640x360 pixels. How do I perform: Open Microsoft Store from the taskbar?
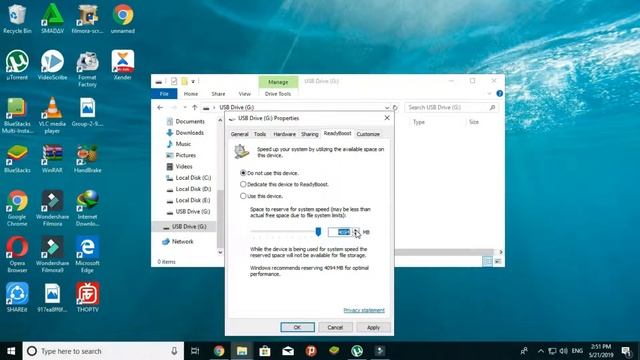pos(265,351)
